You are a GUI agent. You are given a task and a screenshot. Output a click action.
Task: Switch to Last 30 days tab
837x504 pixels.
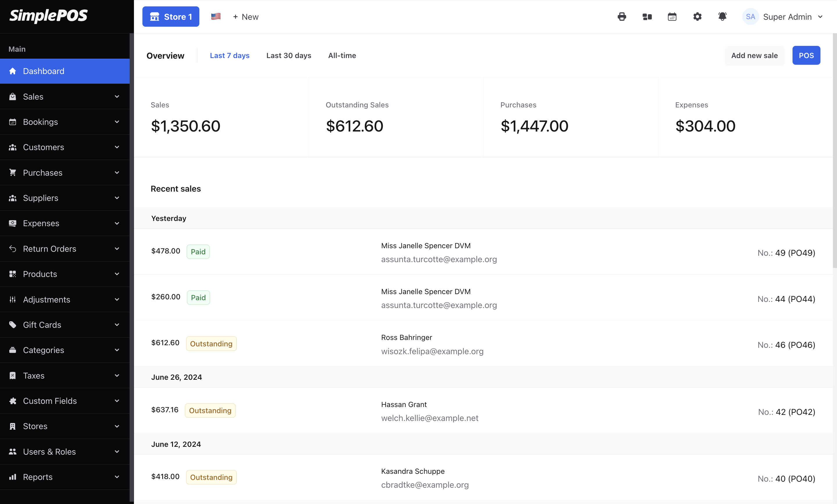tap(289, 55)
